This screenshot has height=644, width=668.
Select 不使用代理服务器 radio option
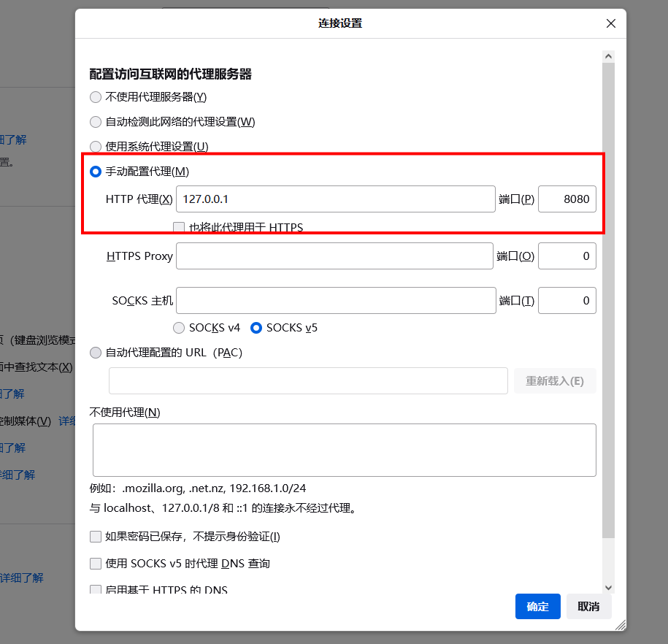[x=96, y=96]
